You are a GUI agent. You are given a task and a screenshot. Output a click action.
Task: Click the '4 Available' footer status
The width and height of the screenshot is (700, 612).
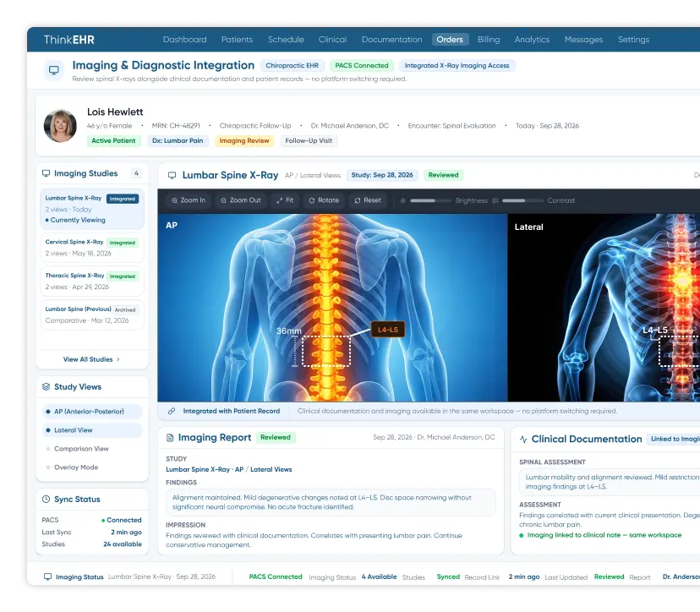(x=379, y=576)
